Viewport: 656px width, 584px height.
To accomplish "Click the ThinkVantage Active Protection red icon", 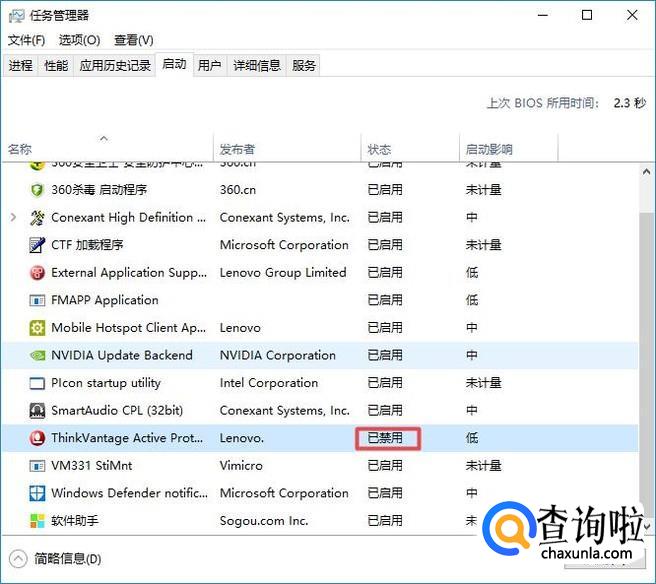I will [37, 438].
